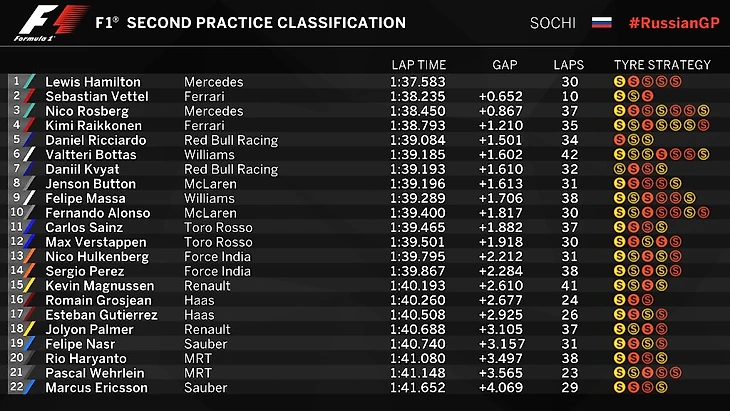Click Nico Rosberg's lap time 1:38.450
730x411 pixels.
pos(420,112)
